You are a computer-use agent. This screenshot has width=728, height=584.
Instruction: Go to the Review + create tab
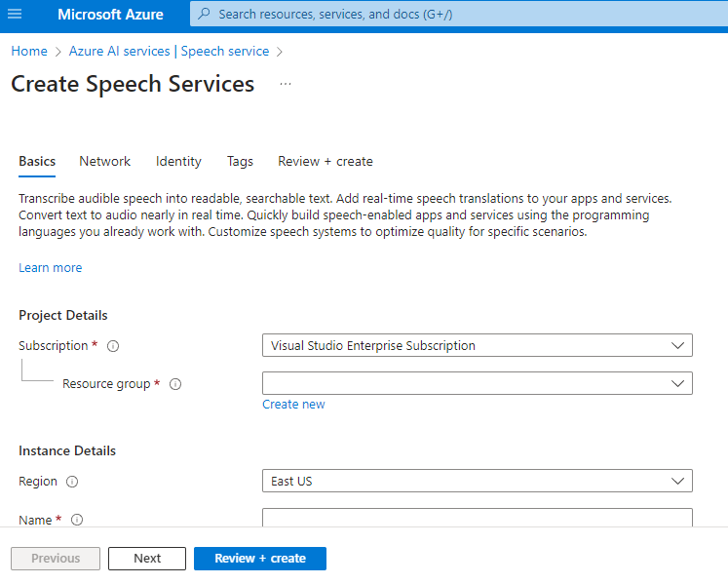pos(326,162)
